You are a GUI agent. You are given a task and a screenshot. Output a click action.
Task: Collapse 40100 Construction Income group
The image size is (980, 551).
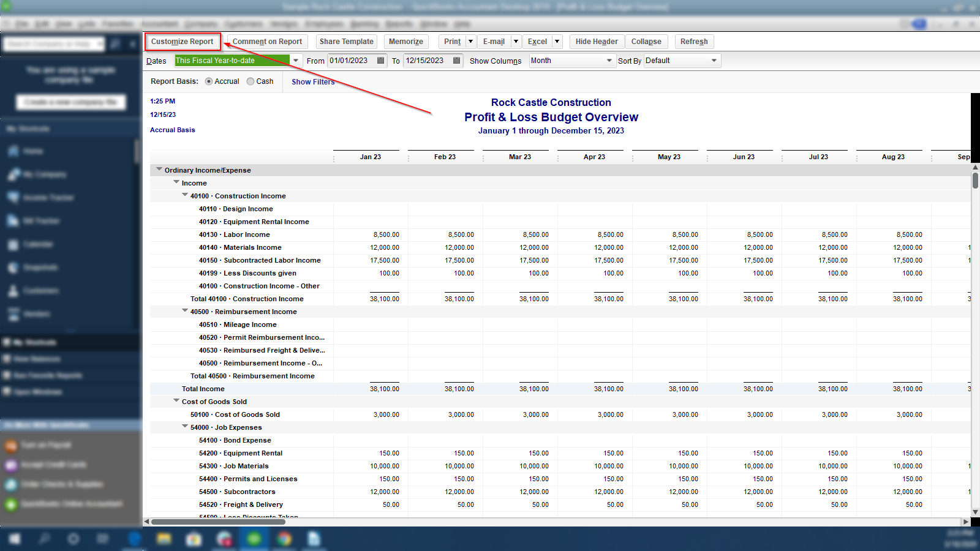tap(185, 195)
